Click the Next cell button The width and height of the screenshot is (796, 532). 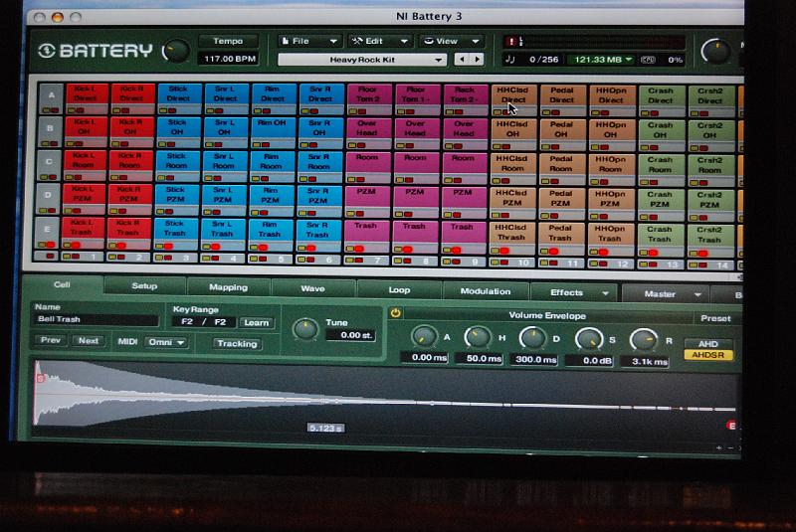click(x=89, y=341)
